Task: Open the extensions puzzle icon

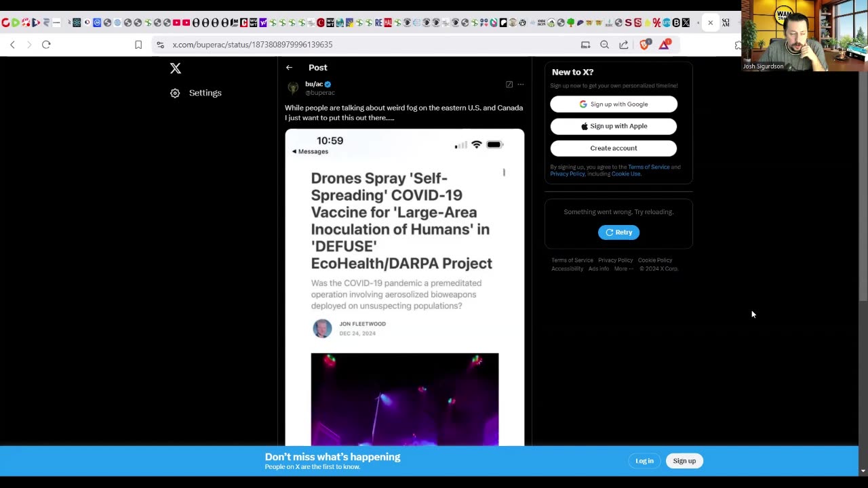Action: [x=738, y=45]
